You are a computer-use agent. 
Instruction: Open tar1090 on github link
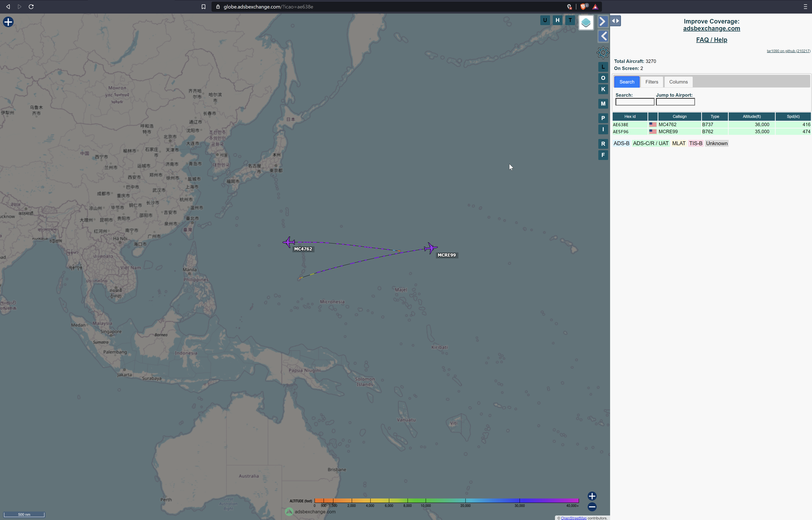[788, 51]
